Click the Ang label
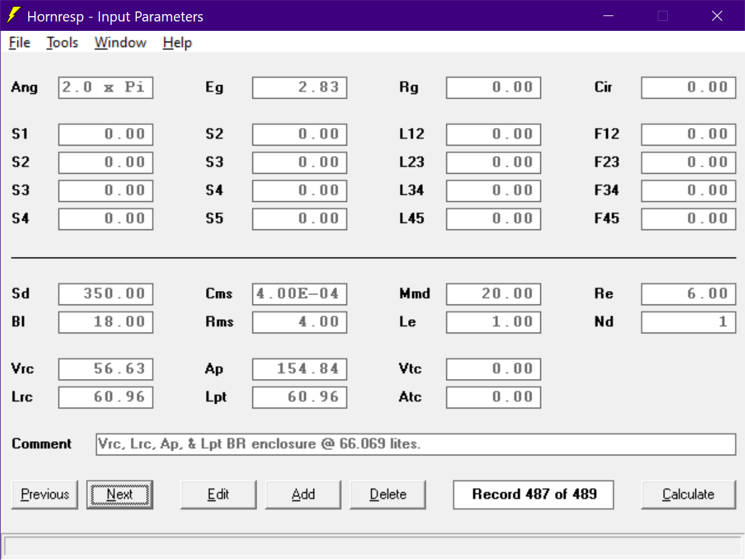The width and height of the screenshot is (745, 560). coord(24,88)
